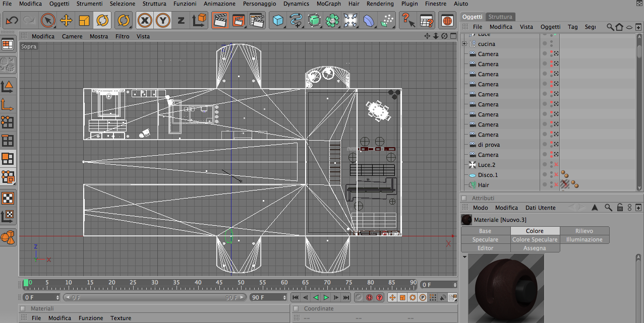This screenshot has width=644, height=323.
Task: Open the Rendering menu
Action: tap(380, 4)
